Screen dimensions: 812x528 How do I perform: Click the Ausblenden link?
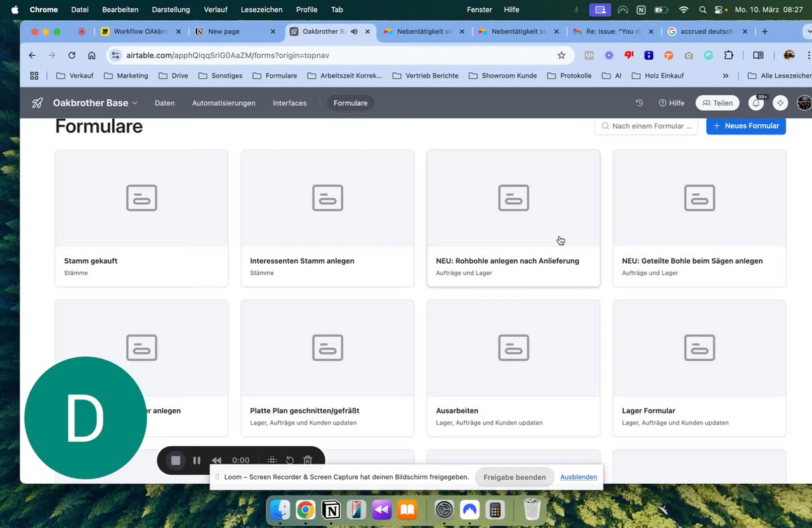579,477
